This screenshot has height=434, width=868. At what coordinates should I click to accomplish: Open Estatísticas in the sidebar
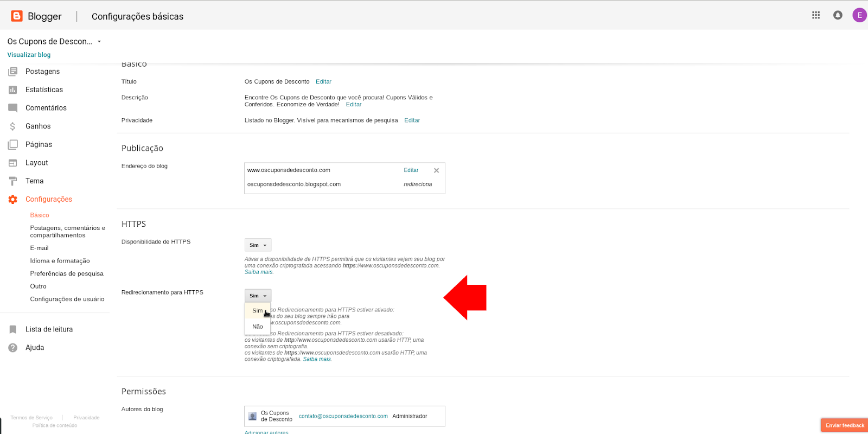[44, 90]
